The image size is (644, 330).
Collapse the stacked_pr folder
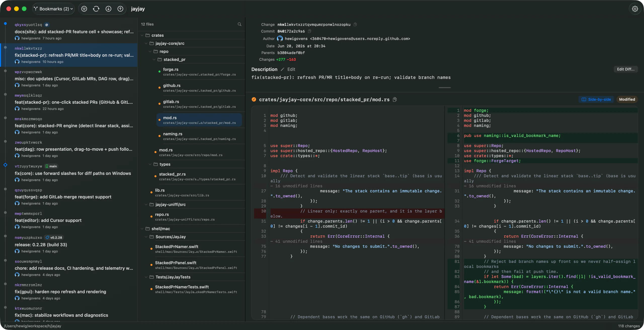click(x=154, y=59)
